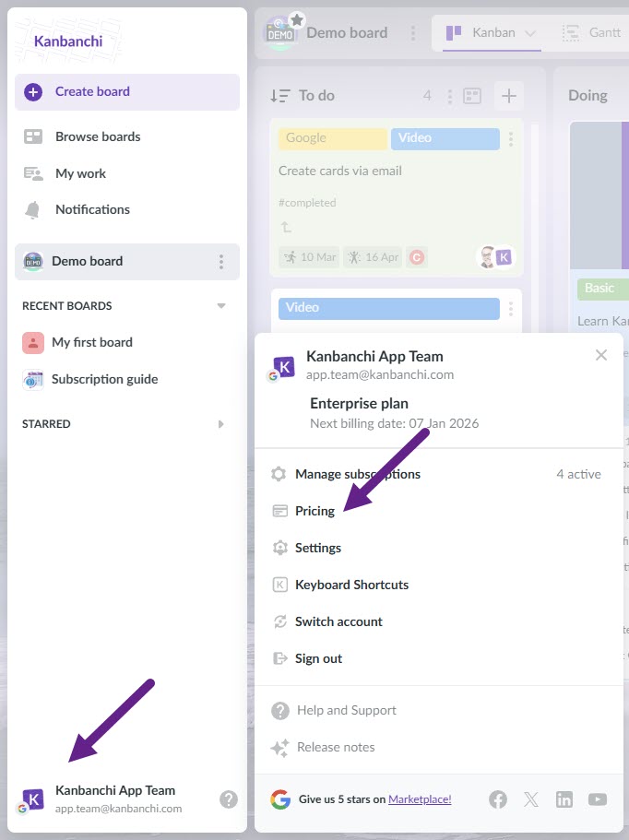The height and width of the screenshot is (840, 629).
Task: Click the yellow Google tag
Action: coord(333,138)
